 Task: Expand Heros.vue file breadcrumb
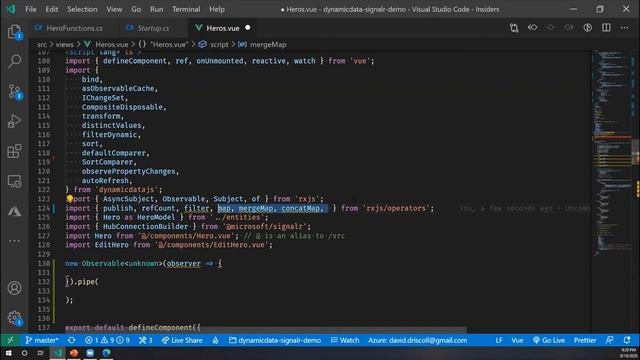coord(107,44)
